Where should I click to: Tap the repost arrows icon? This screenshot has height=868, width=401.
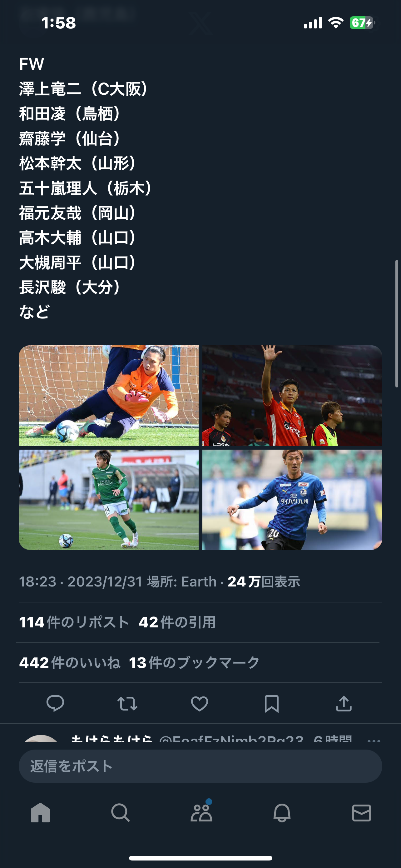[x=127, y=704]
